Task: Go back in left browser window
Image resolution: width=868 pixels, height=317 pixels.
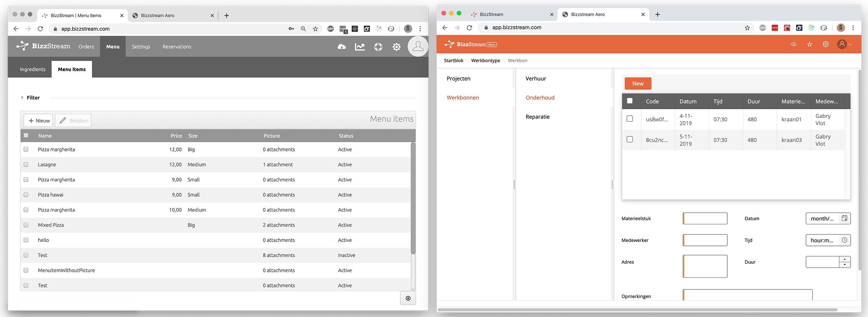Action: 16,29
